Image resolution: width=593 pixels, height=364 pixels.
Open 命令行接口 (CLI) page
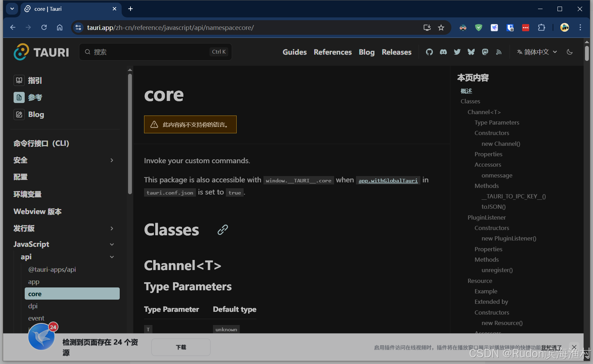click(41, 143)
